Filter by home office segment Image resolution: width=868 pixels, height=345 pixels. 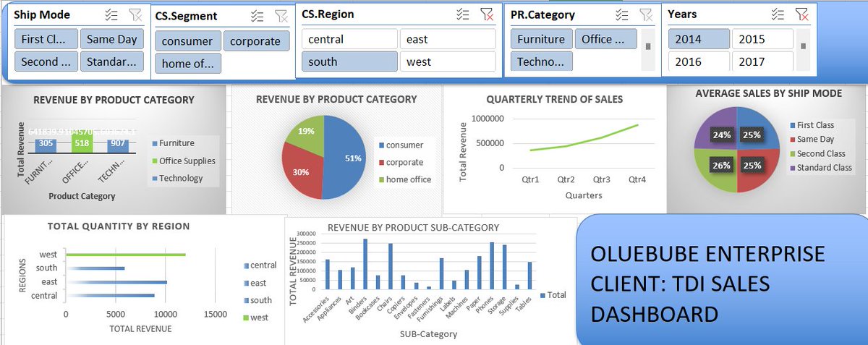[x=187, y=64]
